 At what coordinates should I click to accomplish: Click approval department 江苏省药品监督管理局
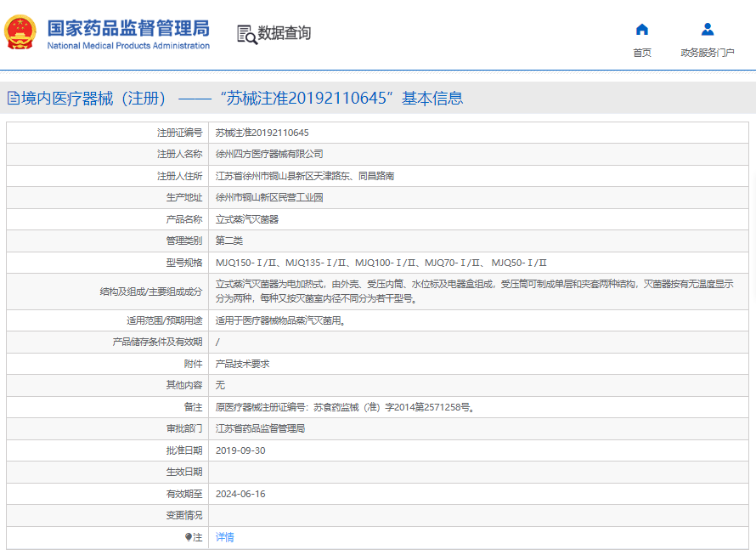tap(260, 428)
